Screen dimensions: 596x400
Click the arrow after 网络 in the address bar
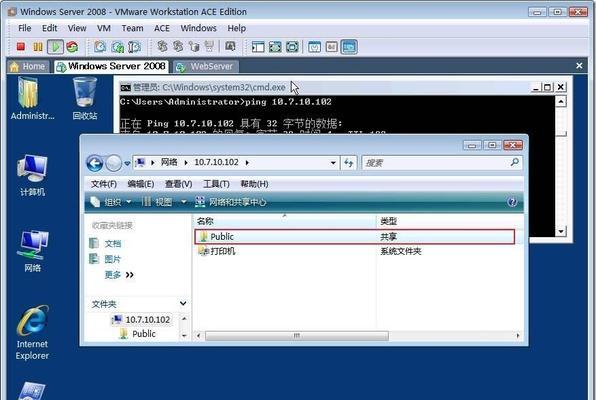coord(186,163)
